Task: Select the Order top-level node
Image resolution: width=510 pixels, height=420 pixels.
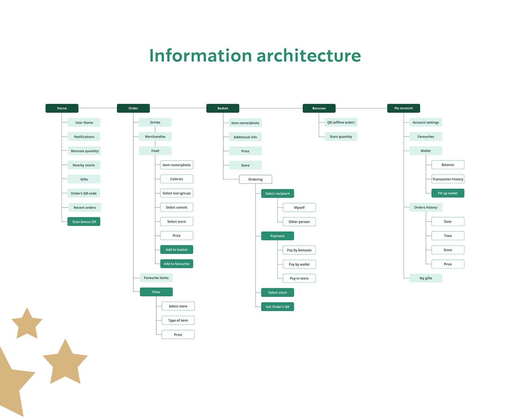Action: tap(133, 108)
